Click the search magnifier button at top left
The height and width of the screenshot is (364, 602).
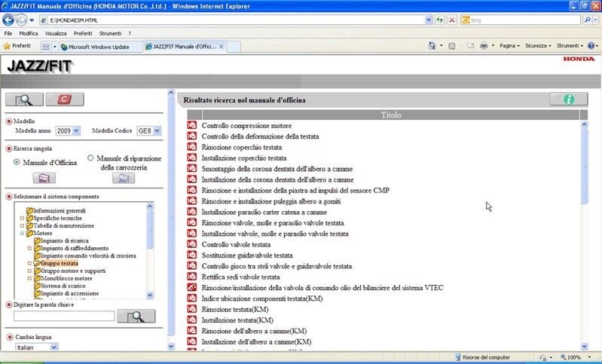pyautogui.click(x=24, y=99)
